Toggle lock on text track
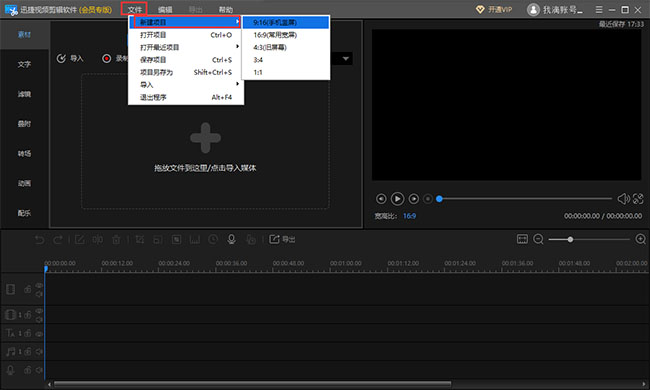650x390 pixels. tap(27, 333)
